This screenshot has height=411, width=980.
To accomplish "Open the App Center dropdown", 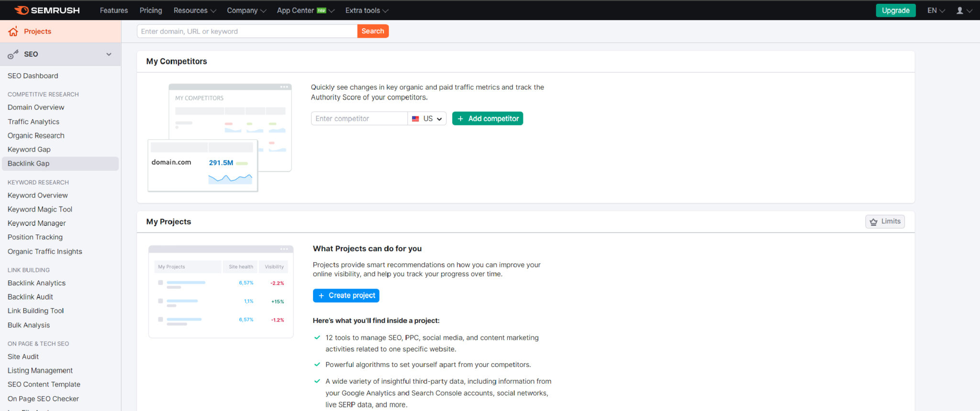I will tap(305, 11).
